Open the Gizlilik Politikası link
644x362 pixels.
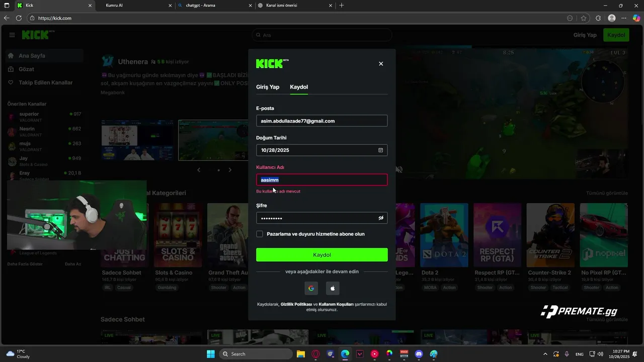tap(296, 304)
